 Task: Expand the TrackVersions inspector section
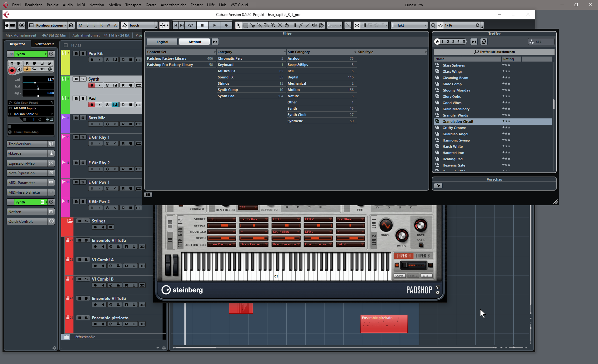[x=31, y=144]
